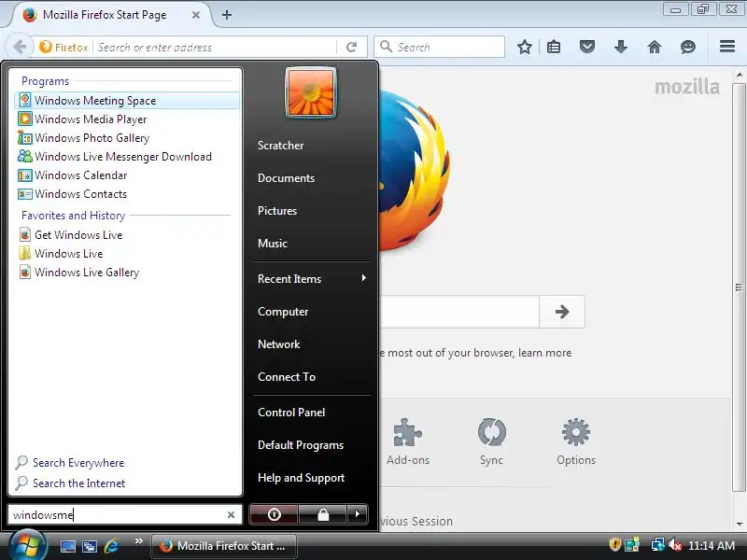Open Sync from start page
This screenshot has width=747, height=560.
(x=491, y=441)
